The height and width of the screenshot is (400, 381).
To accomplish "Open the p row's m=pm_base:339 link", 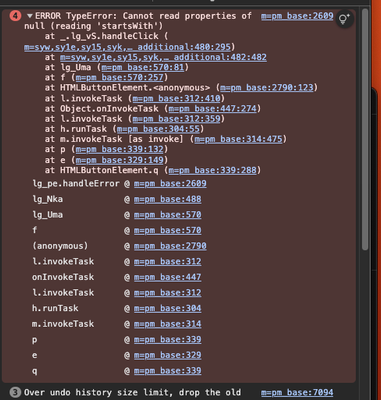I will (167, 340).
